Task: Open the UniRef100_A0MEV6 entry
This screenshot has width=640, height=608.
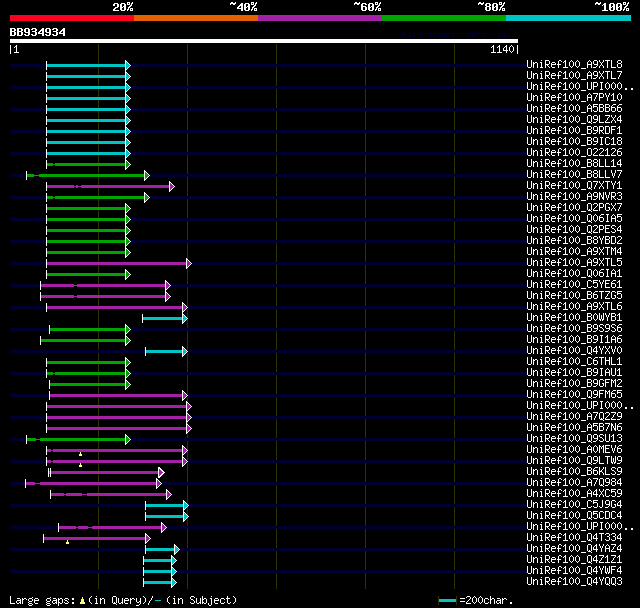Action: point(574,450)
